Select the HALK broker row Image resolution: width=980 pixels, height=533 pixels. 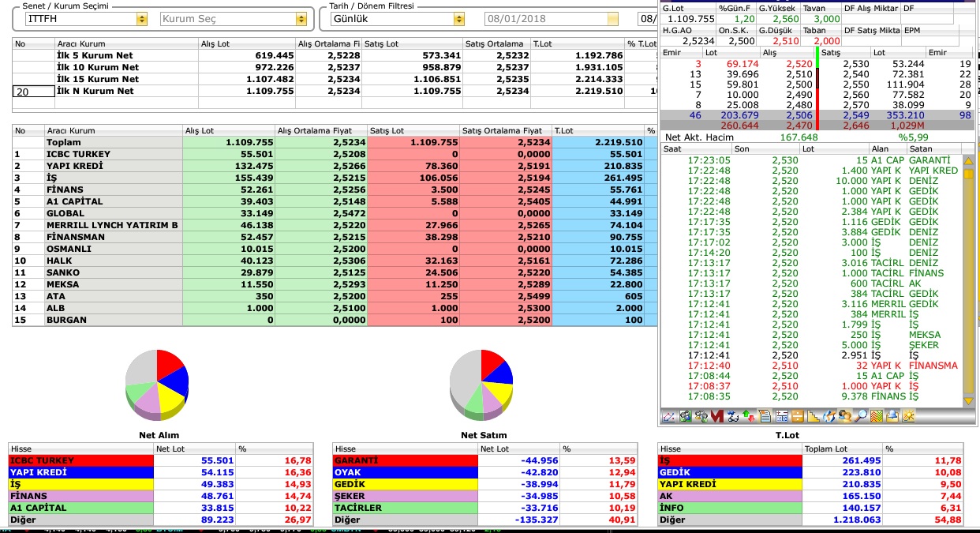point(335,261)
